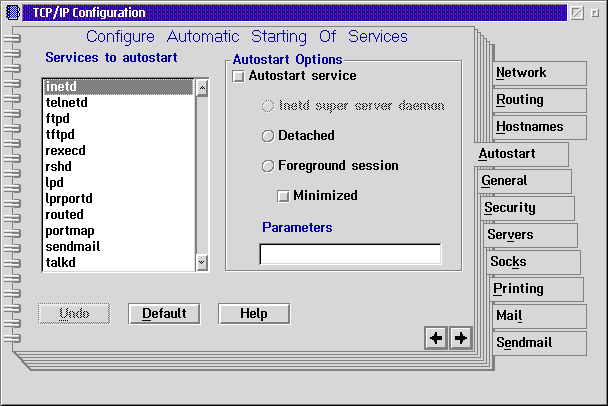The width and height of the screenshot is (608, 406).
Task: Select telnetd in the services list
Action: (65, 103)
